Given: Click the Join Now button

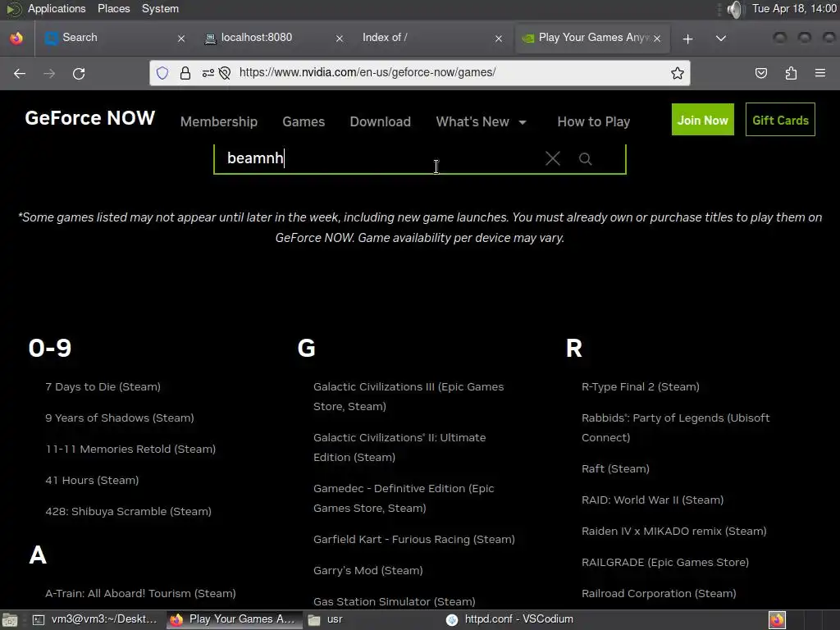Looking at the screenshot, I should 703,120.
